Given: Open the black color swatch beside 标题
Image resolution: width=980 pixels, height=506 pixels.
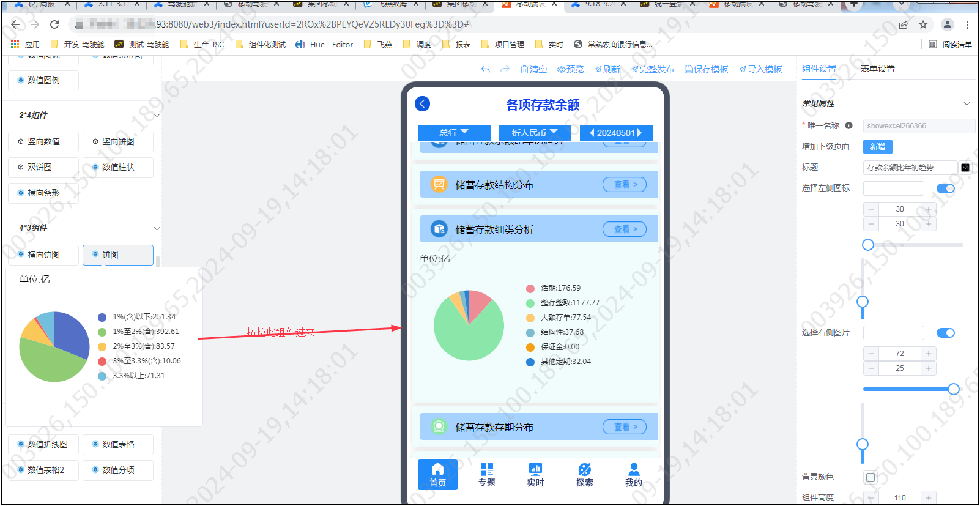Looking at the screenshot, I should click(965, 168).
